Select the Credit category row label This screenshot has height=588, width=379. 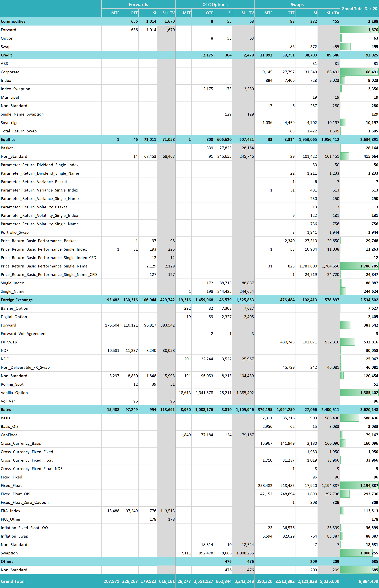[6, 55]
